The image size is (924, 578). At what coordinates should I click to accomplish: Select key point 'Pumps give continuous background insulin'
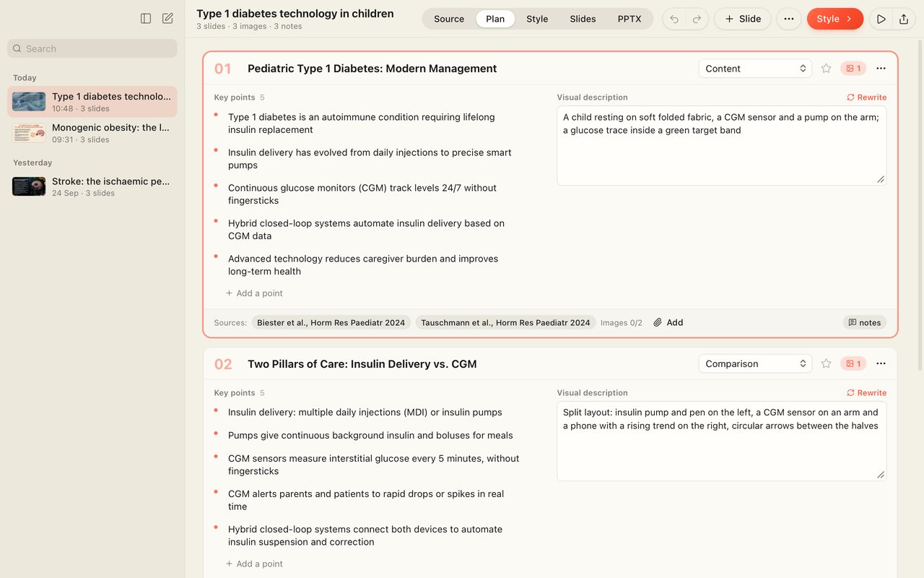pyautogui.click(x=371, y=436)
